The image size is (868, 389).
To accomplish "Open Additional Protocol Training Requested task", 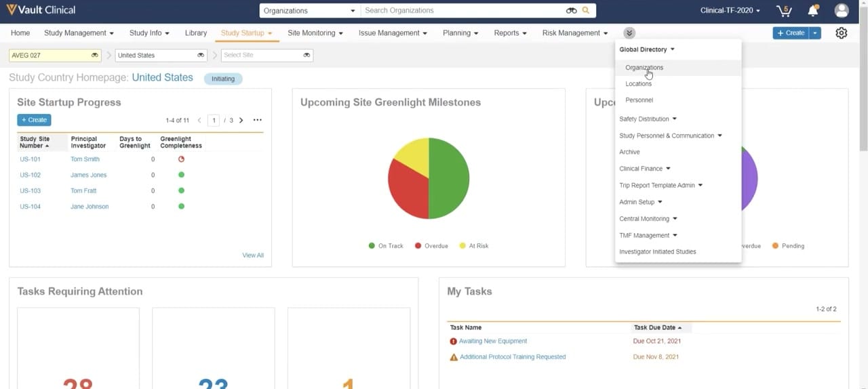I will (x=513, y=357).
